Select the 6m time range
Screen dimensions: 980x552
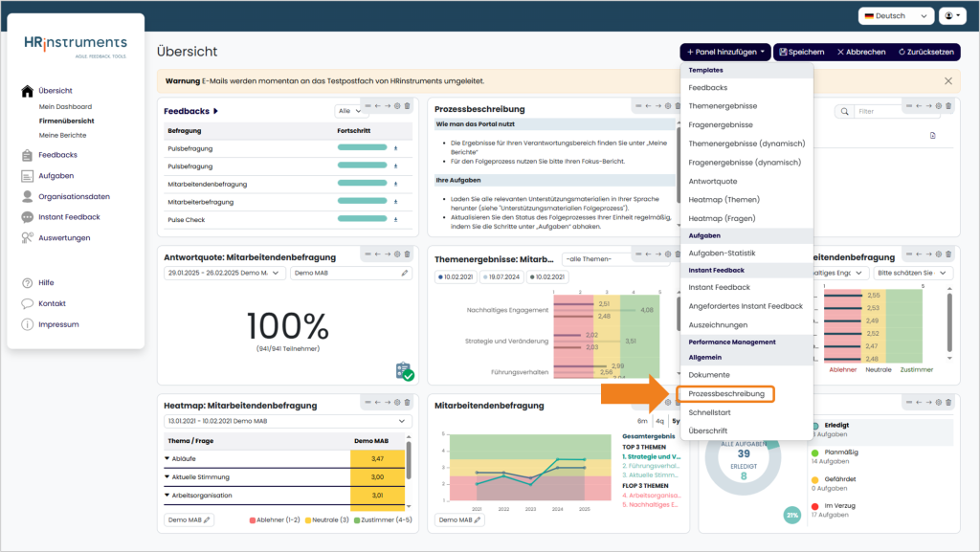pos(642,421)
